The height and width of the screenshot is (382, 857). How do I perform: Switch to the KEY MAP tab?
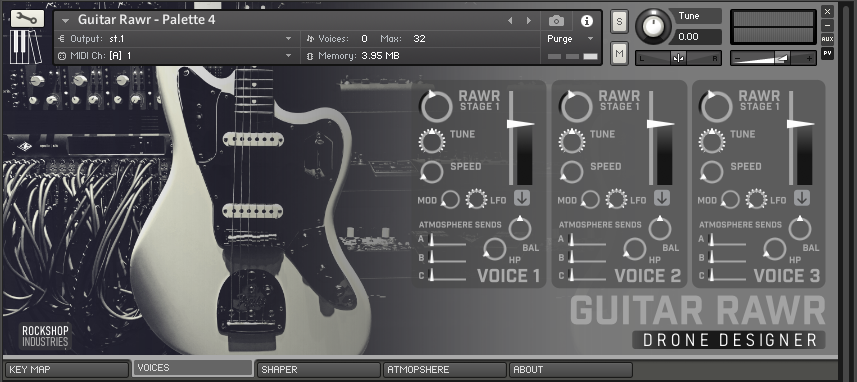coord(67,369)
